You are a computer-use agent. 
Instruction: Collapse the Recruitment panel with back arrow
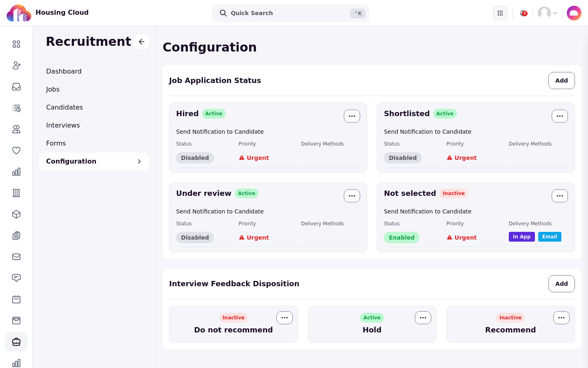tap(142, 42)
